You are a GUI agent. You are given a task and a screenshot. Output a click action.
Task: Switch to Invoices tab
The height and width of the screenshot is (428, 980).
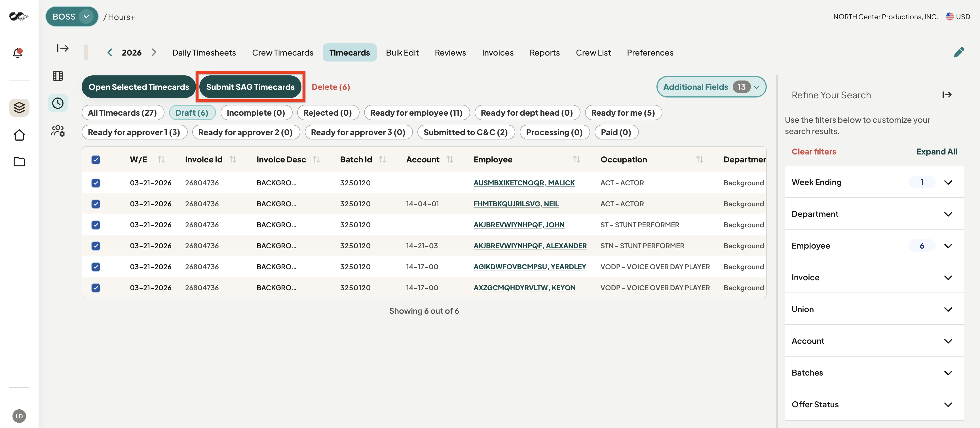(x=498, y=52)
